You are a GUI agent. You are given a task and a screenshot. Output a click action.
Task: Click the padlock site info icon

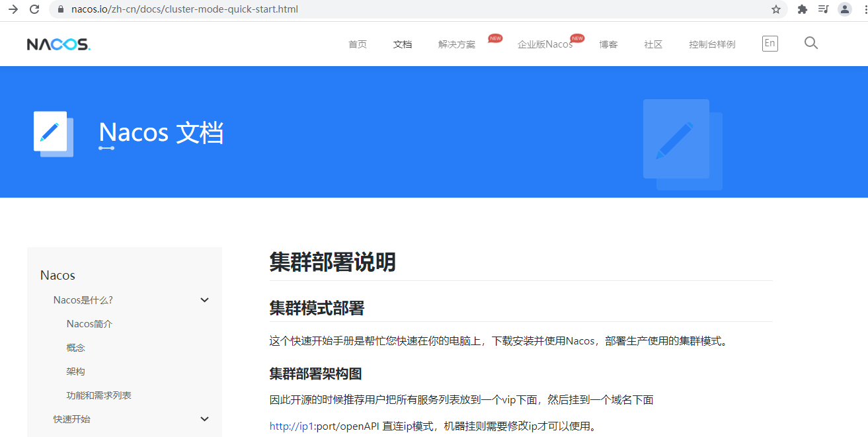pos(61,9)
